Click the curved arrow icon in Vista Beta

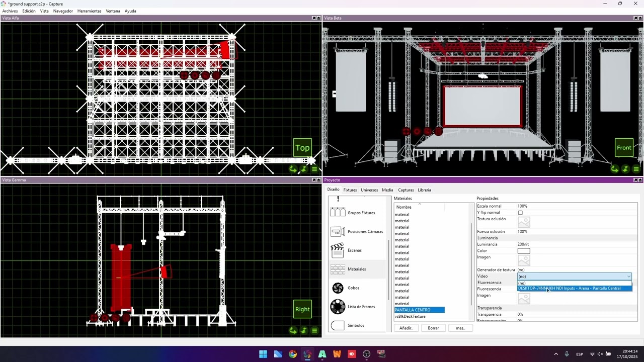(614, 169)
